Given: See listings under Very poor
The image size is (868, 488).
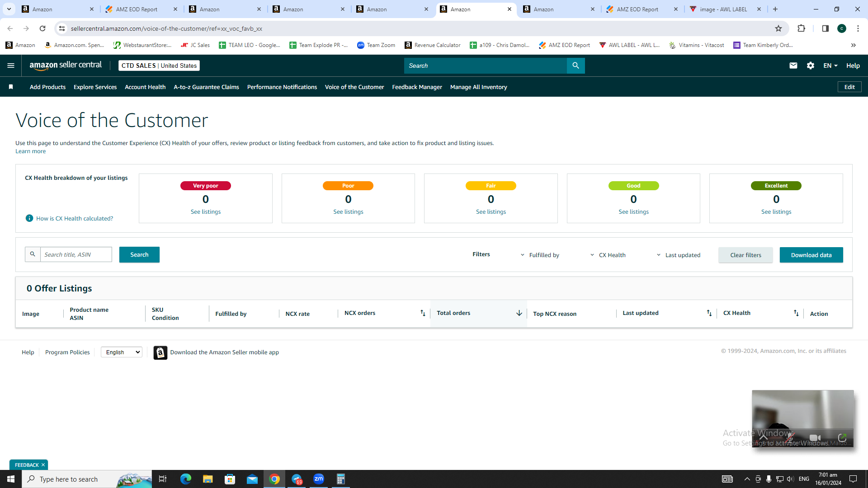Looking at the screenshot, I should pyautogui.click(x=206, y=211).
